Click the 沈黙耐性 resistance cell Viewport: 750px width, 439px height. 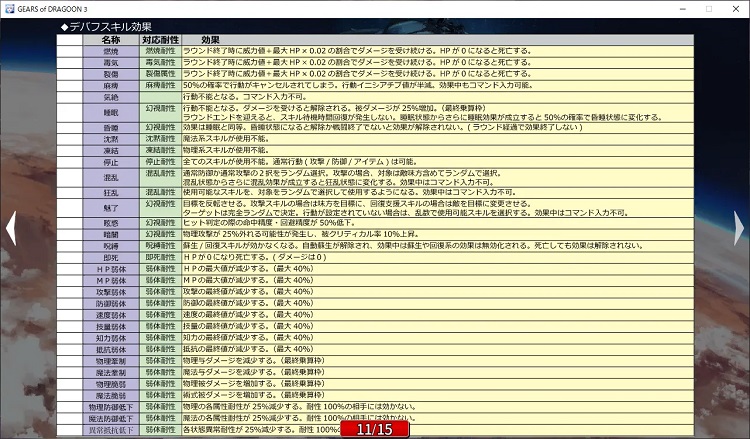pyautogui.click(x=160, y=139)
